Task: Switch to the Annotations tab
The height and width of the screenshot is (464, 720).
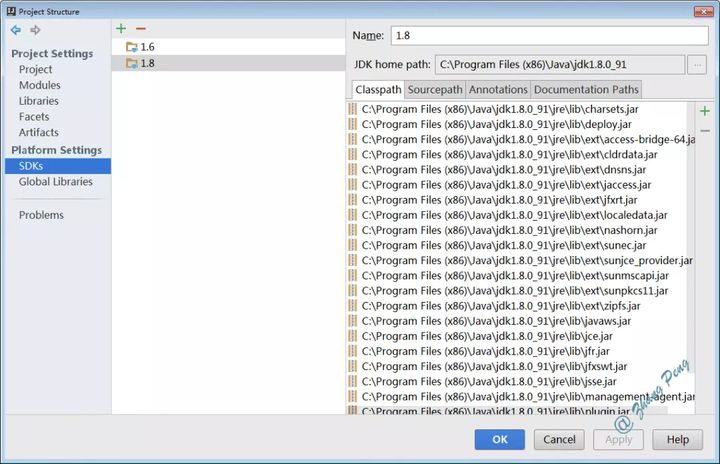Action: click(498, 90)
